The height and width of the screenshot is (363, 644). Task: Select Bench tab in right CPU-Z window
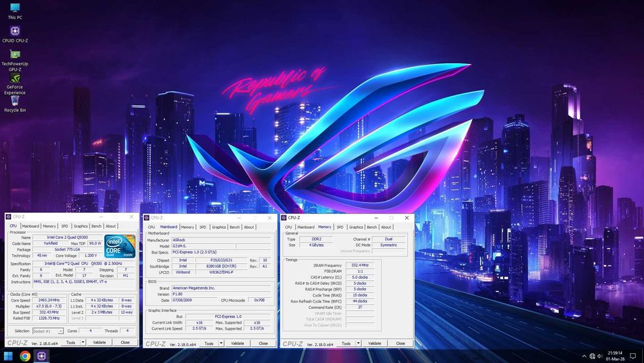[x=372, y=227]
